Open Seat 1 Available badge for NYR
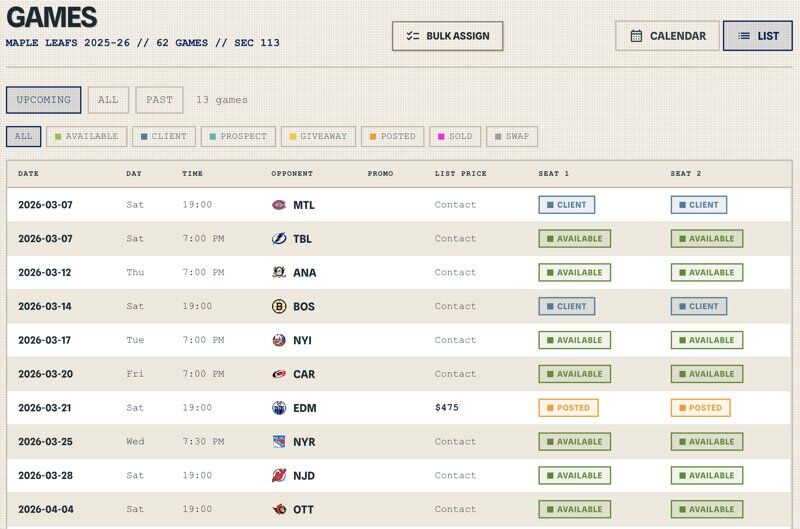 (574, 441)
